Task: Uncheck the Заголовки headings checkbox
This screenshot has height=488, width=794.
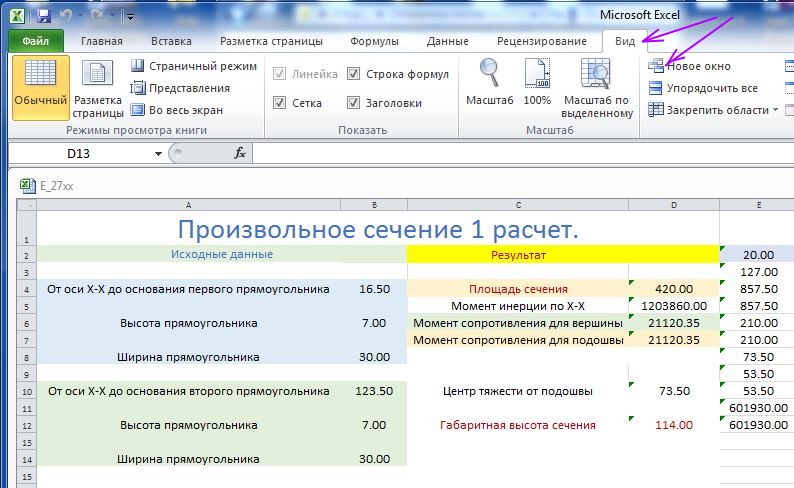Action: (x=354, y=102)
